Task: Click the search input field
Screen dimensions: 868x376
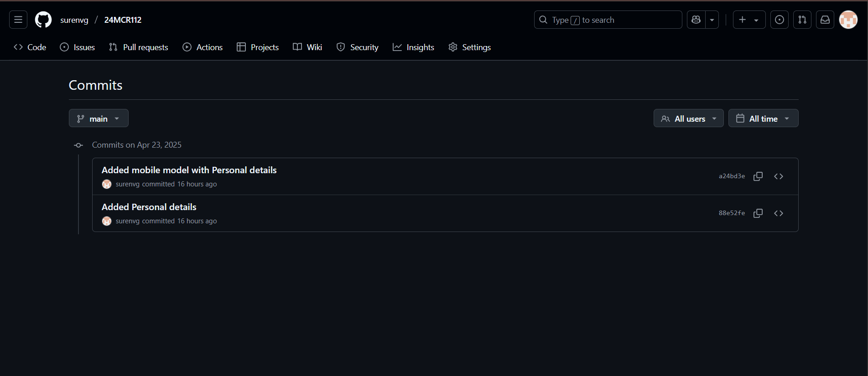Action: pyautogui.click(x=608, y=20)
